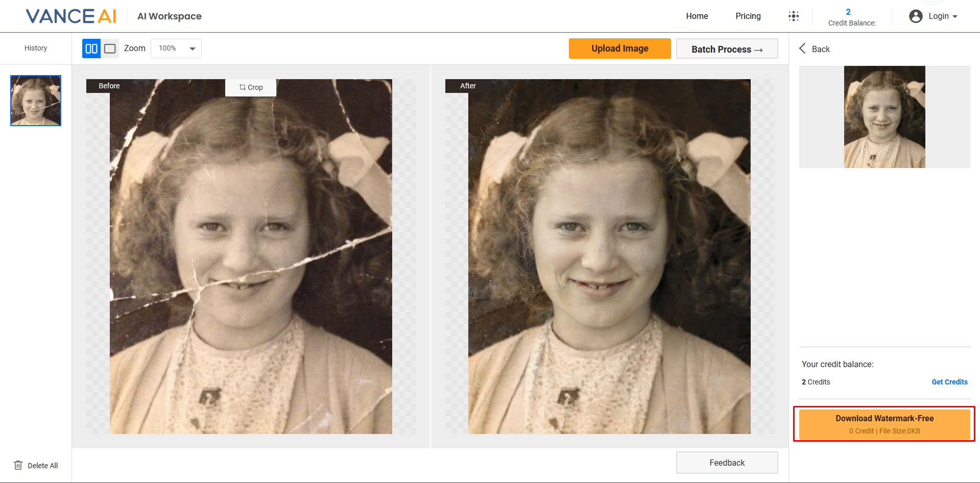Click Download Watermark-Free button
This screenshot has width=980, height=483.
point(884,424)
